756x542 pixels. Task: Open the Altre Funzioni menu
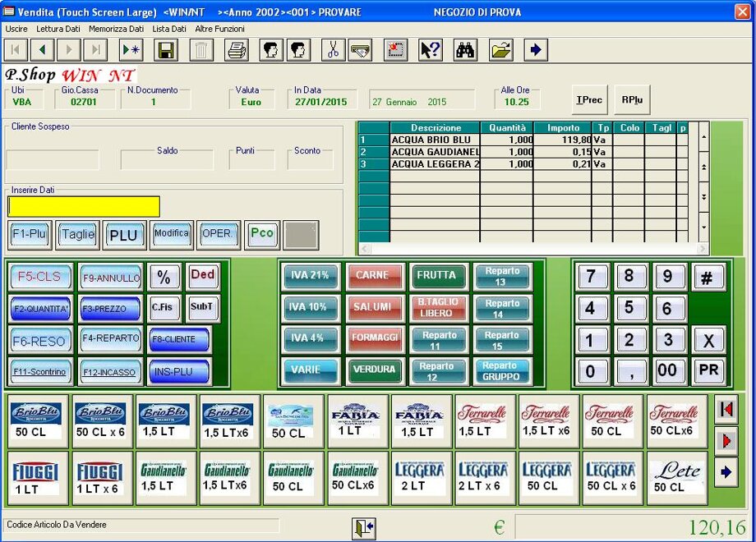click(x=220, y=29)
